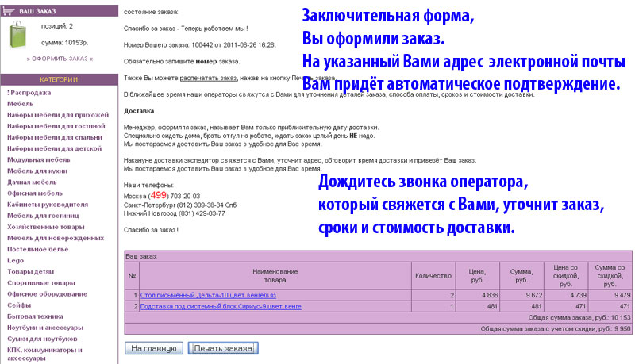Open Наборы мебели для прихожей category
This screenshot has height=364, width=635.
58,115
